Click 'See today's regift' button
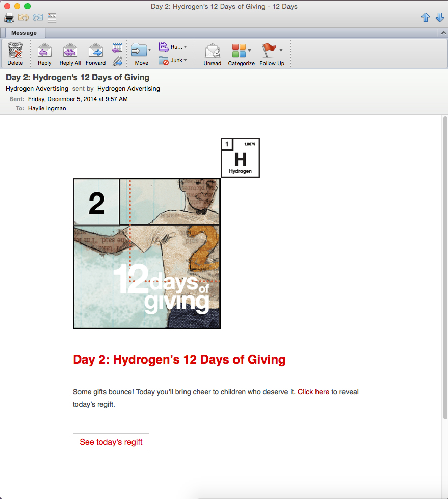 [111, 442]
